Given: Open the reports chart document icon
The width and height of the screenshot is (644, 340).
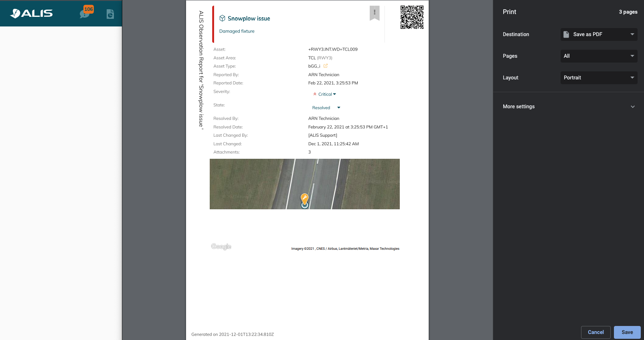Looking at the screenshot, I should click(110, 14).
